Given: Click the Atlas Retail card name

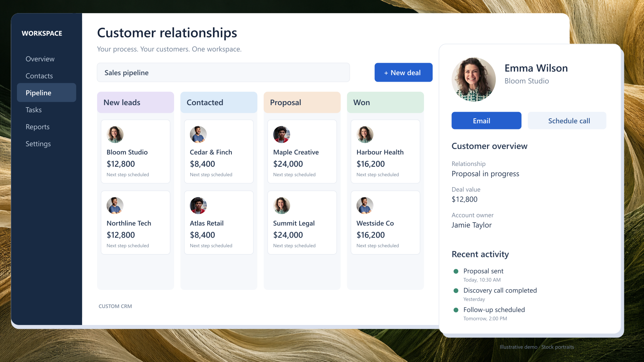Looking at the screenshot, I should [207, 223].
